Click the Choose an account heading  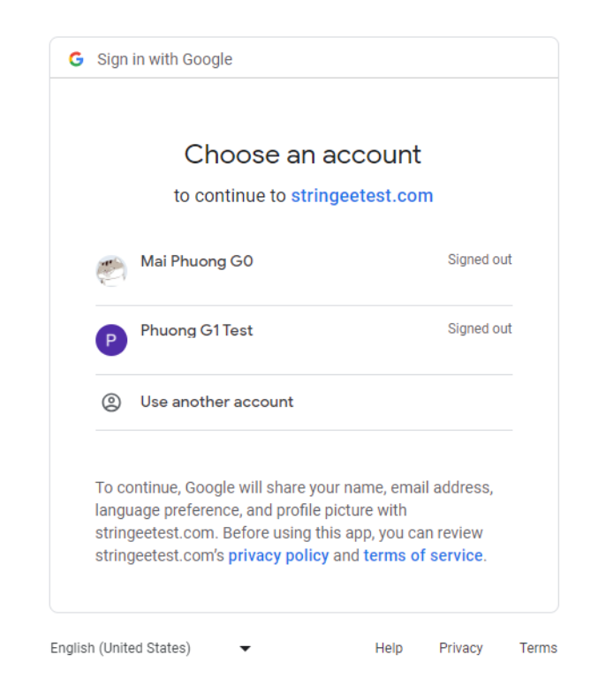coord(303,154)
